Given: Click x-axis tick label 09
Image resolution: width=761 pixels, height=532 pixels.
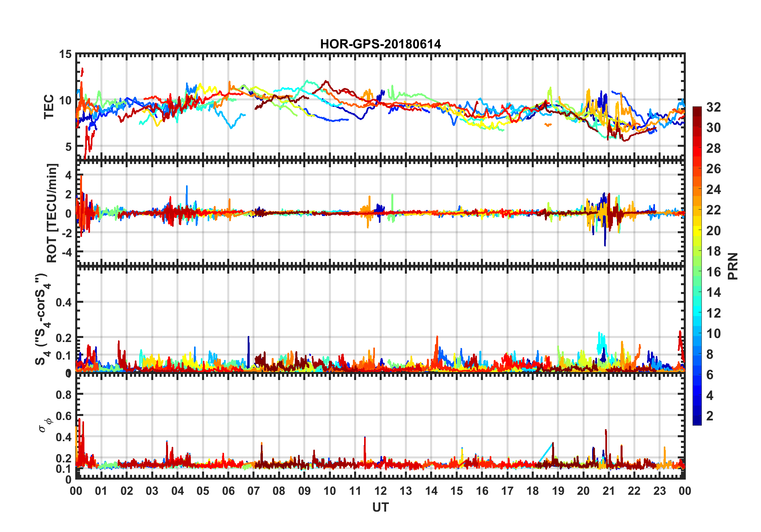Looking at the screenshot, I should pos(304,491).
